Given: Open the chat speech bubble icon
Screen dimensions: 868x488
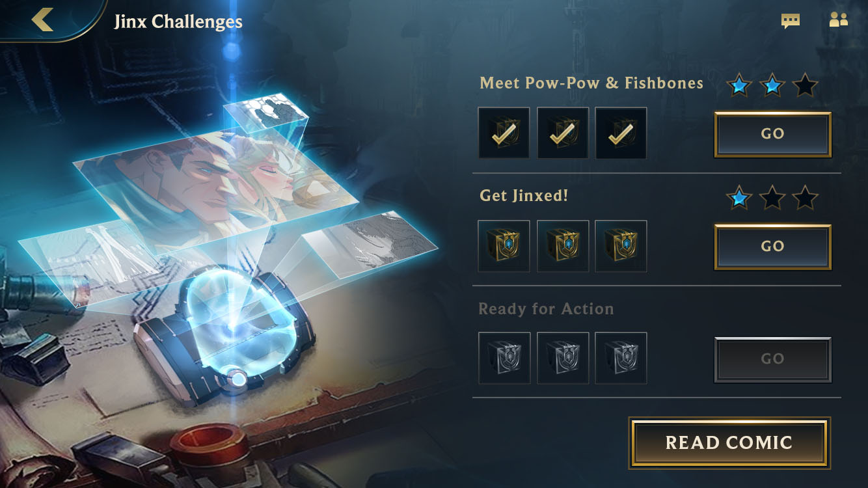Looking at the screenshot, I should click(790, 21).
